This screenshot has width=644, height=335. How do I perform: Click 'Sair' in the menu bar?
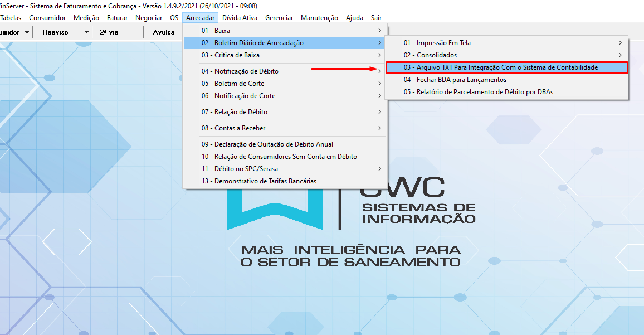click(377, 18)
